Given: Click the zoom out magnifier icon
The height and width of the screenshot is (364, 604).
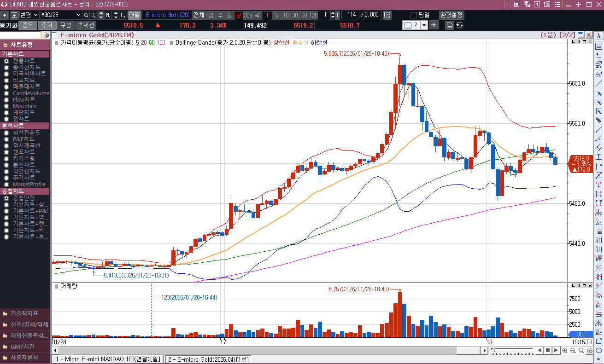Looking at the screenshot, I should [x=573, y=351].
